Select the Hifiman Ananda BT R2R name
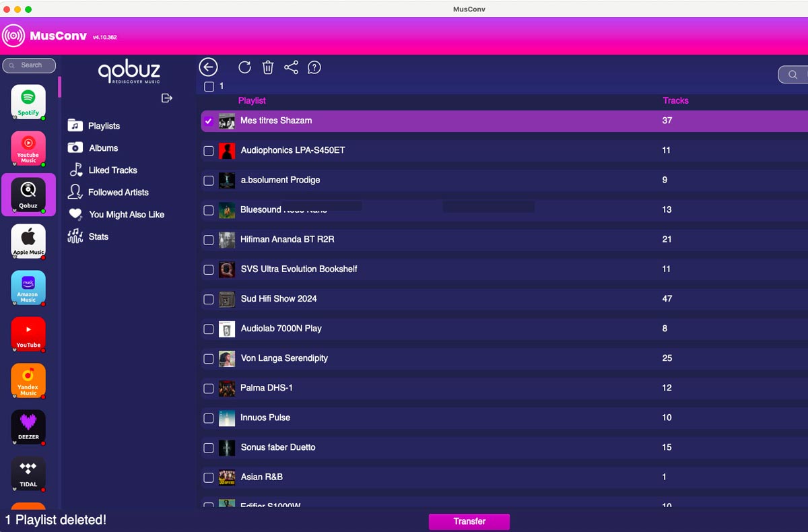This screenshot has width=808, height=532. tap(287, 239)
